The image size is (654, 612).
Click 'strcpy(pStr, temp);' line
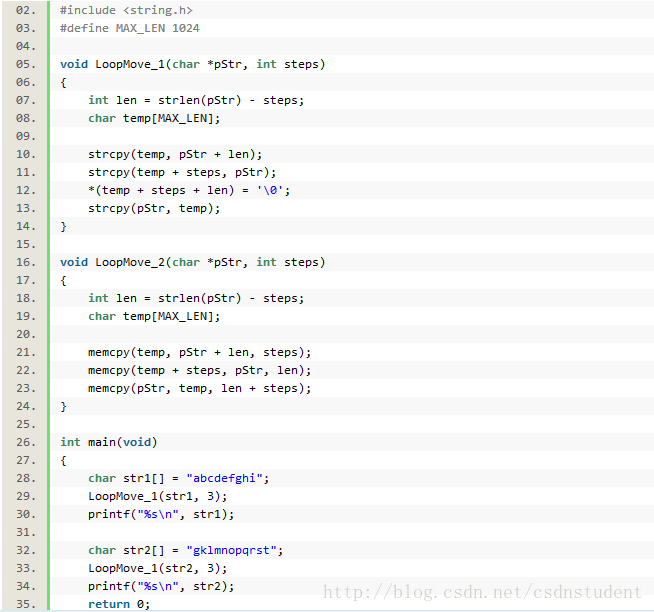click(x=154, y=208)
